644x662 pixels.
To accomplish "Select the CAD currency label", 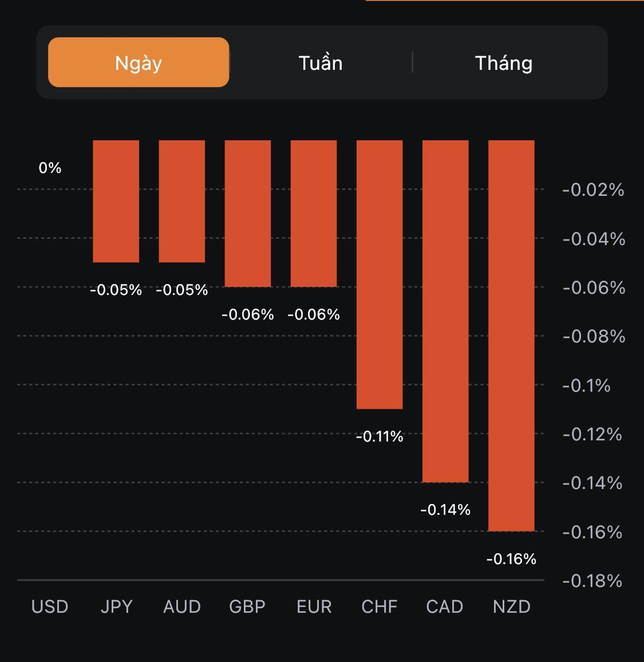I will (x=445, y=606).
